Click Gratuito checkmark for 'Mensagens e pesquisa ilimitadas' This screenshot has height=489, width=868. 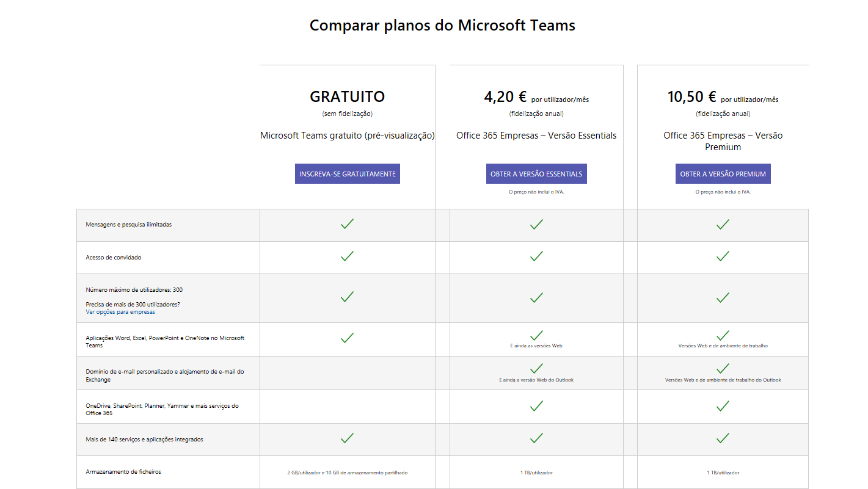347,224
